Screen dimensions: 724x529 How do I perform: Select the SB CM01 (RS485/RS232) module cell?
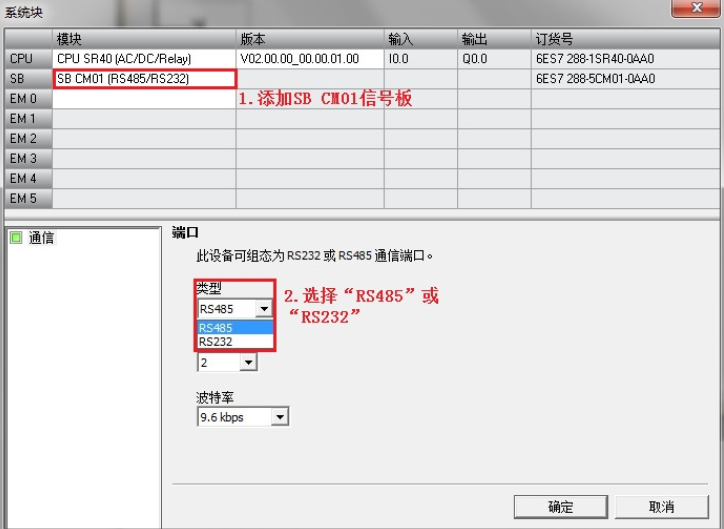tap(144, 78)
